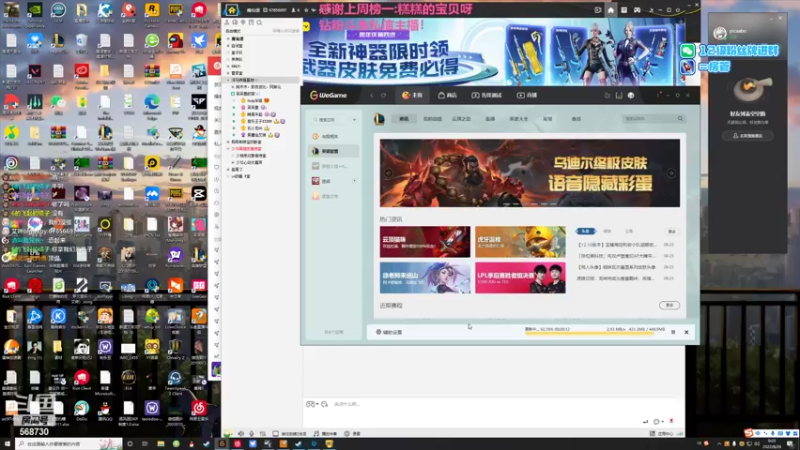Open the WeGame 先锋测试 tab
Screen dimensions: 800x450
pos(486,95)
